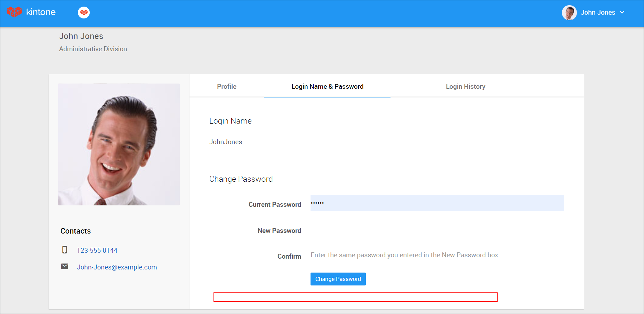
Task: Open the kintone app icon next to the logo
Action: [83, 12]
